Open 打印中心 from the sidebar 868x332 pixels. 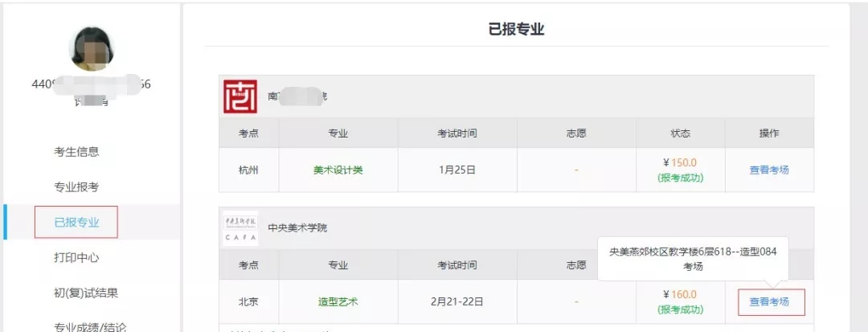76,258
